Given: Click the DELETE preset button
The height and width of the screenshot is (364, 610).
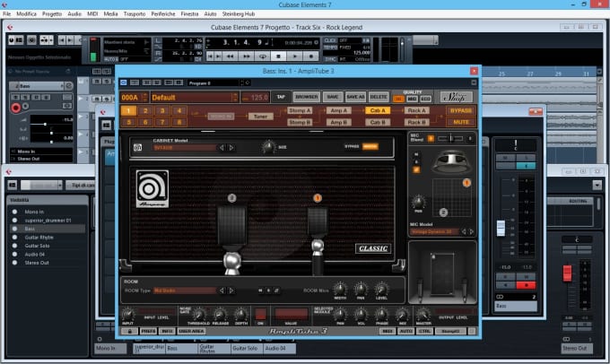Looking at the screenshot, I should [x=379, y=97].
